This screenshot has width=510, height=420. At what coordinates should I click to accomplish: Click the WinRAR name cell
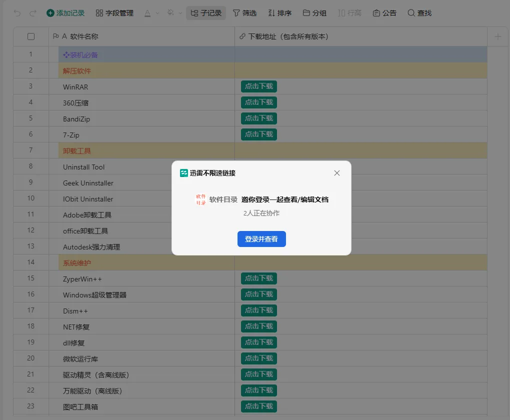click(x=142, y=86)
